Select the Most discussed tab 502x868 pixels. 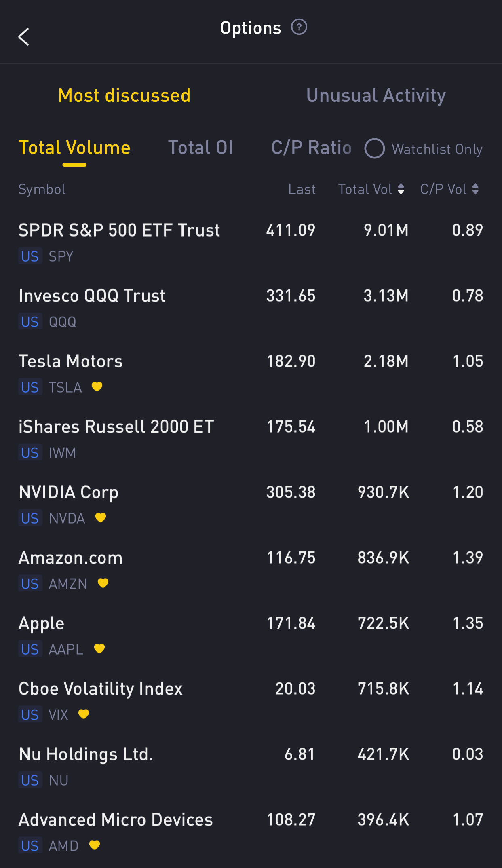click(124, 95)
